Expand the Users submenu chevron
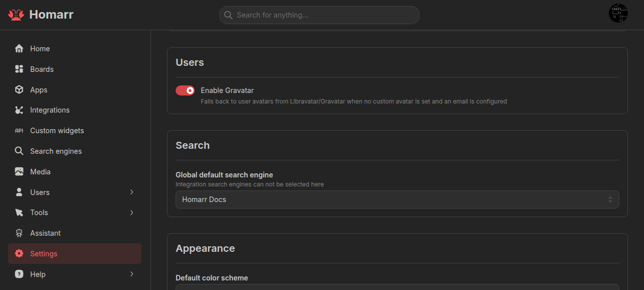The image size is (644, 290). point(132,192)
